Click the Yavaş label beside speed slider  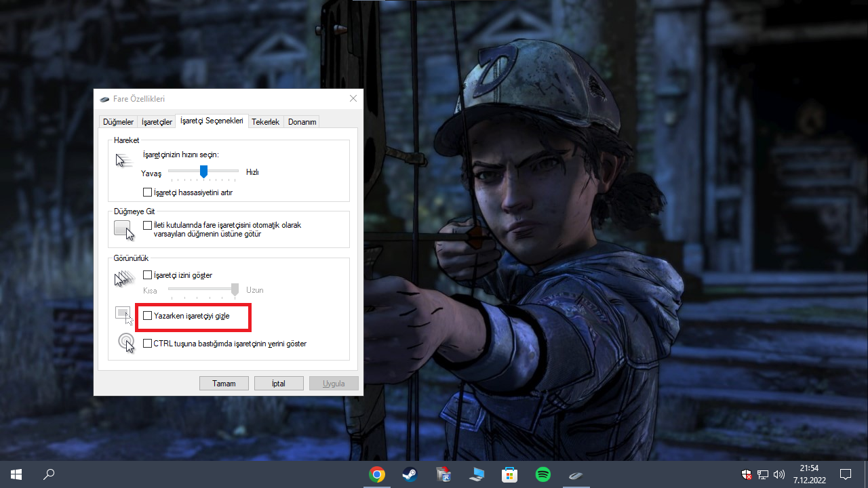pyautogui.click(x=151, y=173)
